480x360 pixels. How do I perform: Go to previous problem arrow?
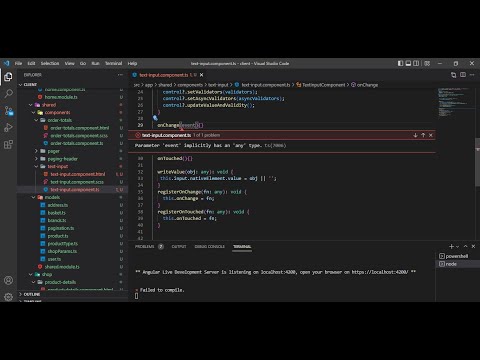[423, 135]
